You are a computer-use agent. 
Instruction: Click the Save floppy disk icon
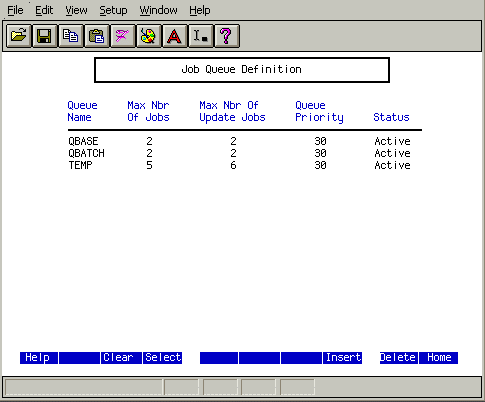coord(45,36)
